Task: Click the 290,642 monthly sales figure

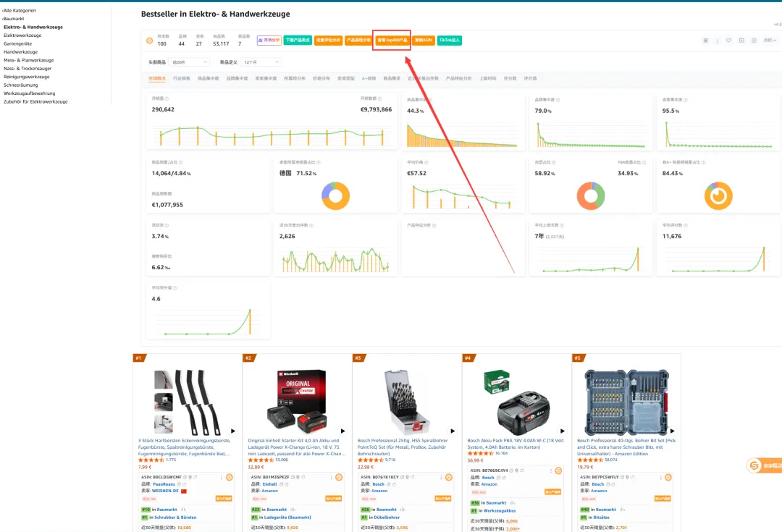Action: 163,110
